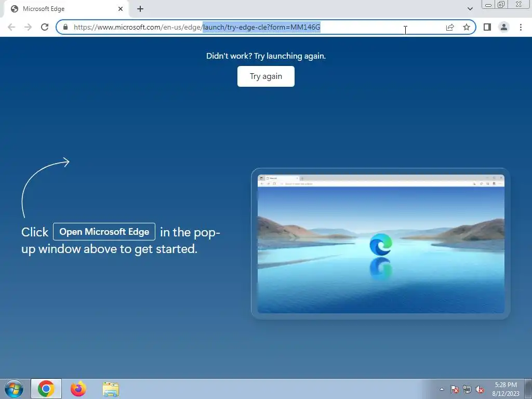
Task: Restore down the Chrome window
Action: click(x=501, y=4)
